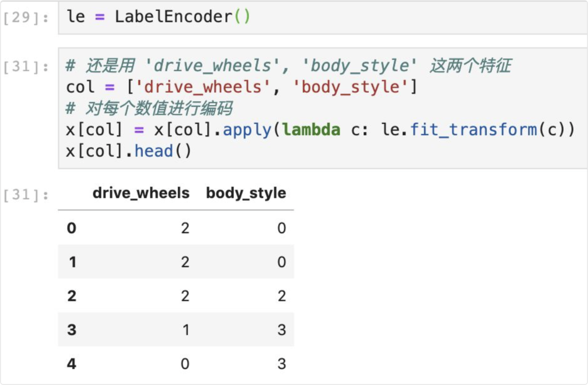Click row index 2 in the table
Viewport: 588px width, 385px height.
pos(72,296)
